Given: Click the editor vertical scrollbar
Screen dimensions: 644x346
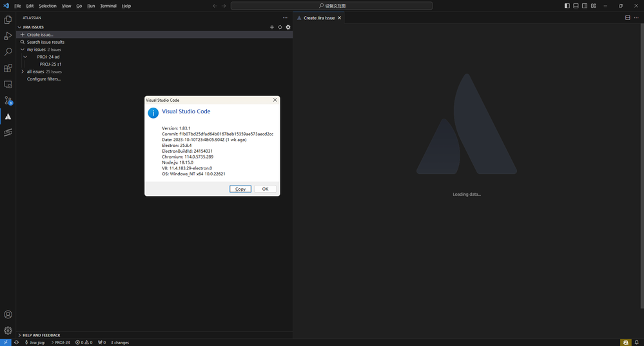Looking at the screenshot, I should pos(642,166).
